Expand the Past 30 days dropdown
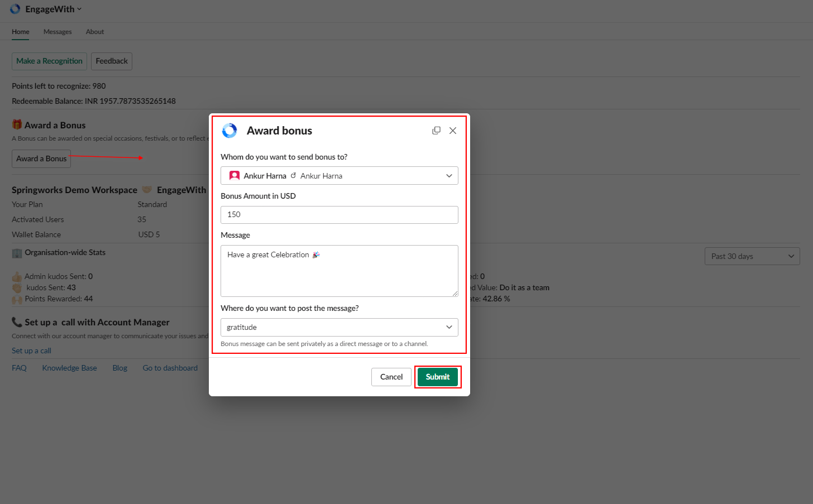Image resolution: width=813 pixels, height=504 pixels. coord(752,256)
